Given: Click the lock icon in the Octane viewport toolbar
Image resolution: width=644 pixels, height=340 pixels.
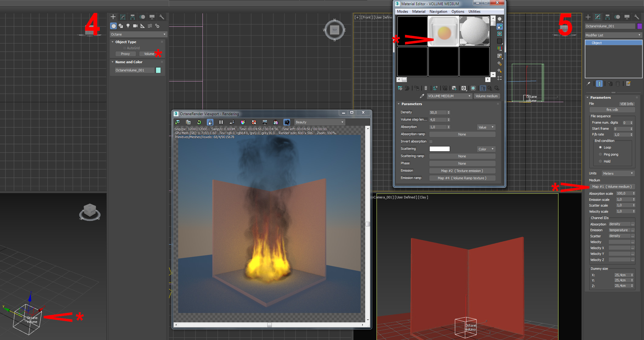Looking at the screenshot, I should 210,122.
